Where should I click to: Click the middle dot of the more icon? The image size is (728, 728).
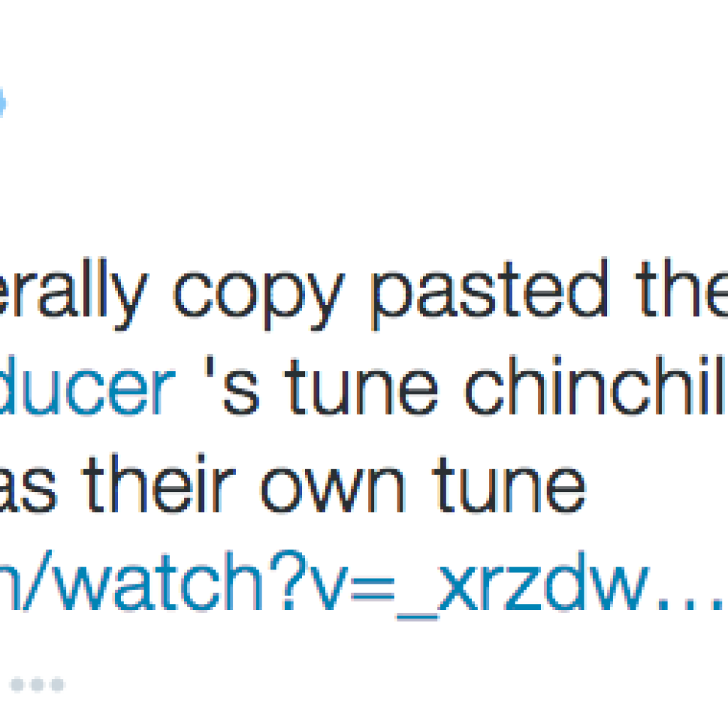37,685
